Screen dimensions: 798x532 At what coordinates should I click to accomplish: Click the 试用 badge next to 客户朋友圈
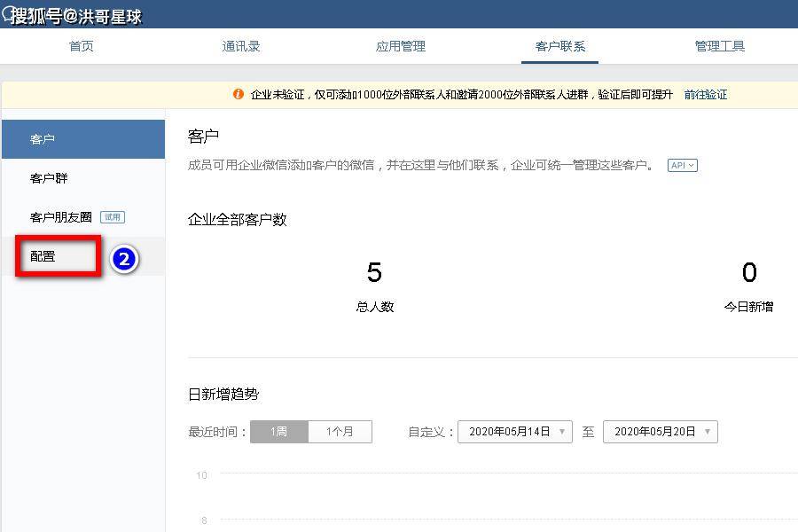click(x=113, y=217)
